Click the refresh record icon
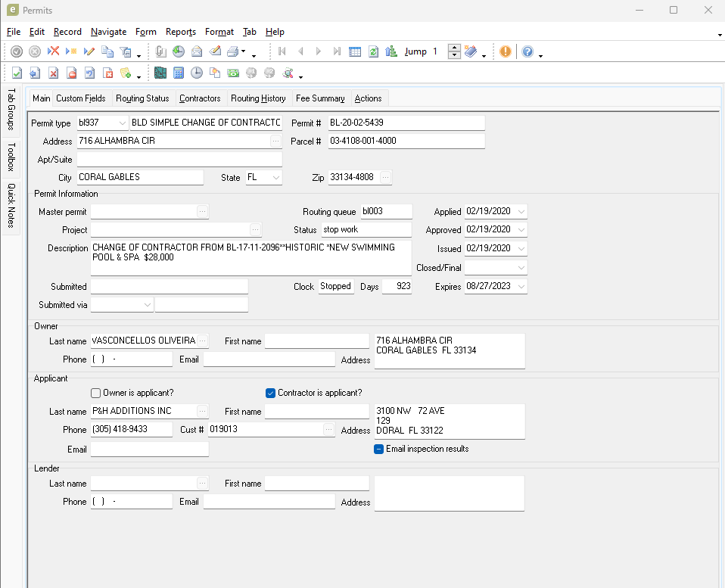Image resolution: width=725 pixels, height=588 pixels. tap(373, 51)
